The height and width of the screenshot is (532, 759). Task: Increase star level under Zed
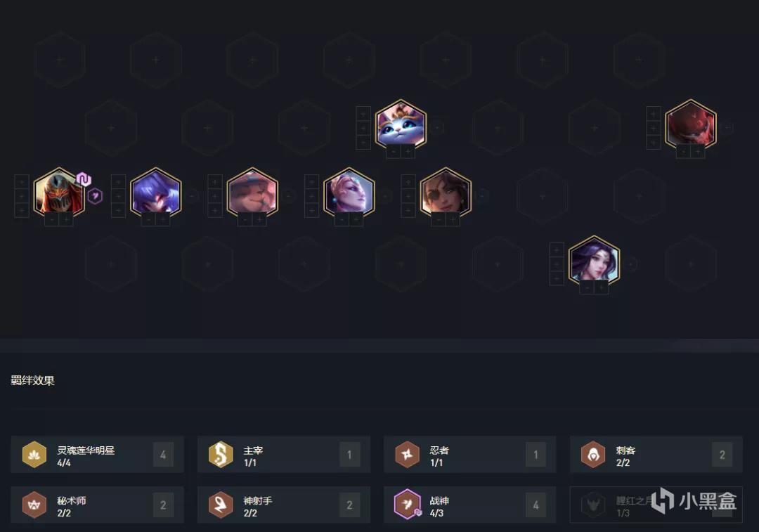pos(66,220)
